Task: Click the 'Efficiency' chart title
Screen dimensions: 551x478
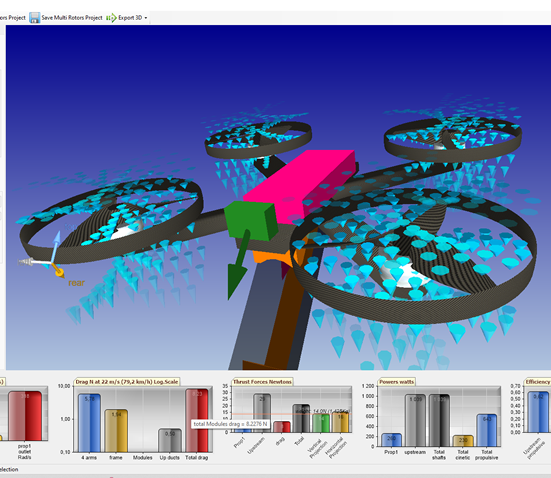Action: click(x=537, y=382)
